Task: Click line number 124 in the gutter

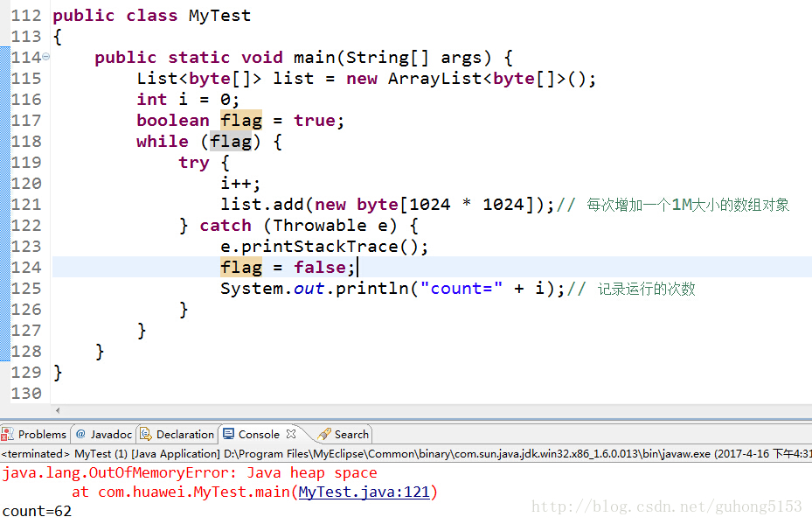Action: 26,268
